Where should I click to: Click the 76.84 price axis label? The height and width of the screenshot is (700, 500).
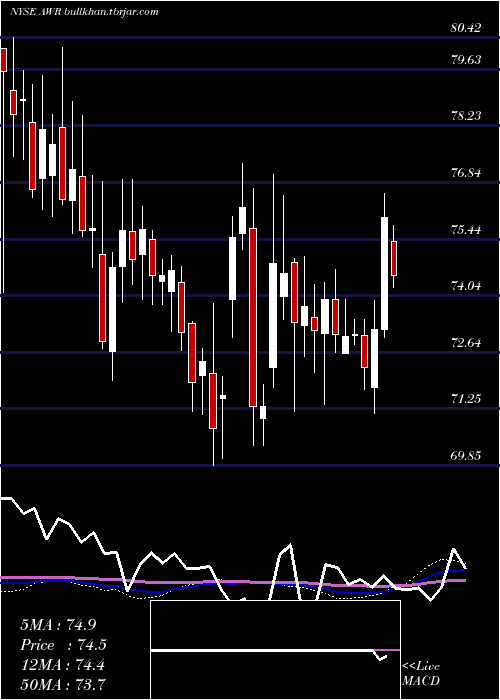click(x=466, y=173)
